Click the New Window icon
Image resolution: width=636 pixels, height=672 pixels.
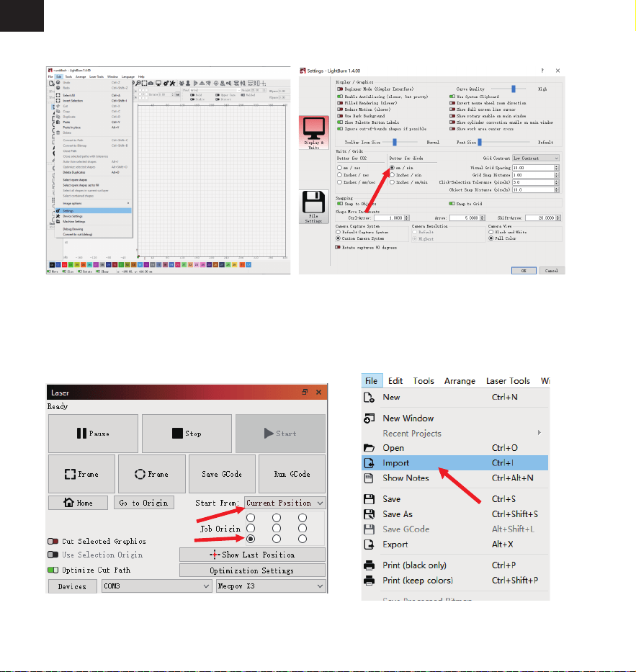(369, 418)
